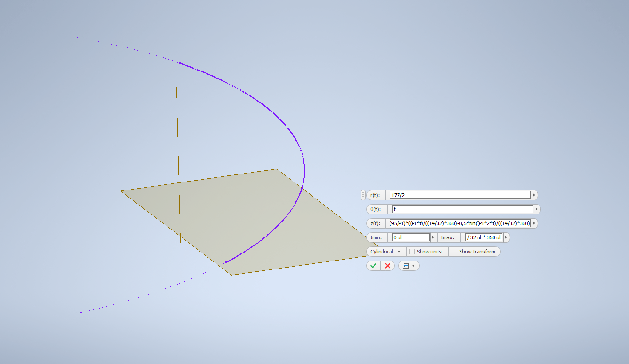Expand the tmax field arrow menu

pyautogui.click(x=506, y=237)
